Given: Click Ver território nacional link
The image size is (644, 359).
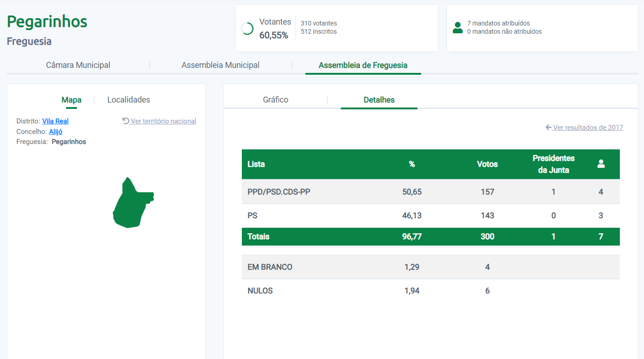Looking at the screenshot, I should click(x=163, y=121).
